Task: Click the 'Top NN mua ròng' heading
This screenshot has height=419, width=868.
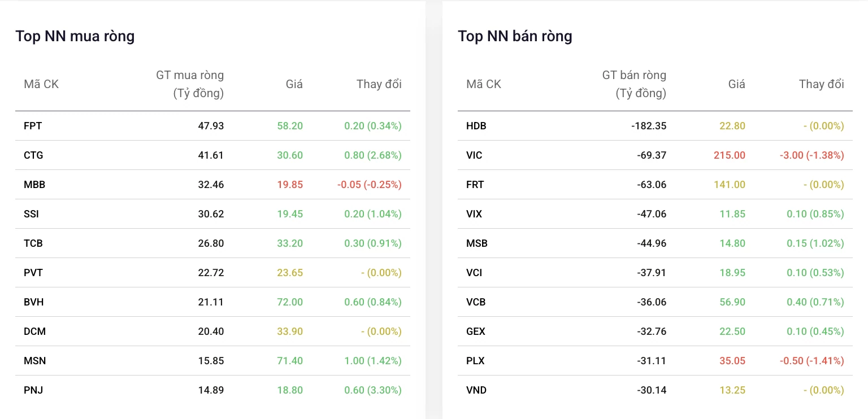Action: point(75,36)
